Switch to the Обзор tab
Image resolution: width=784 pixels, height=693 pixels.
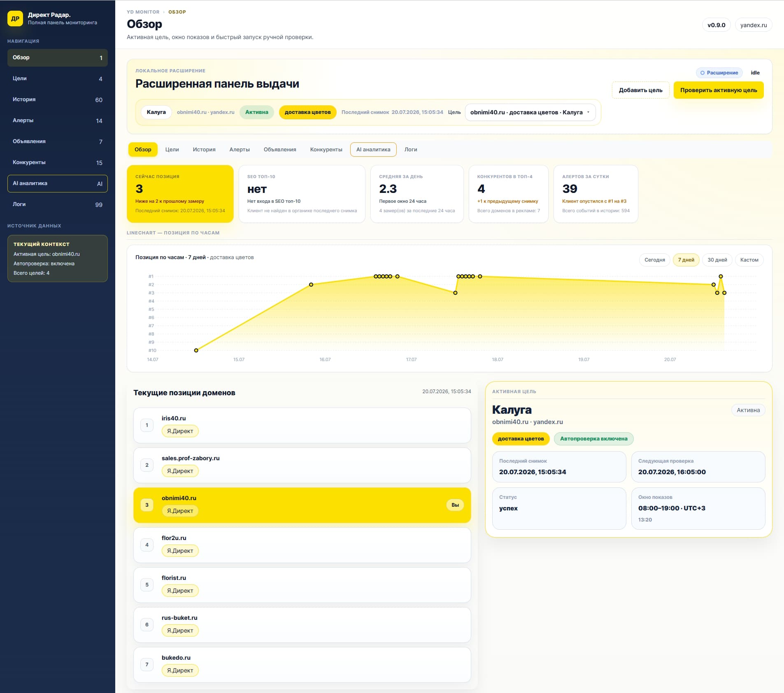[143, 150]
